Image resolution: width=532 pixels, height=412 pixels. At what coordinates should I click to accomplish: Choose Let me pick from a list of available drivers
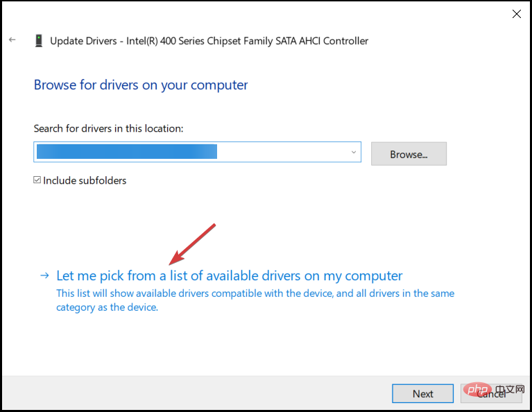(229, 275)
